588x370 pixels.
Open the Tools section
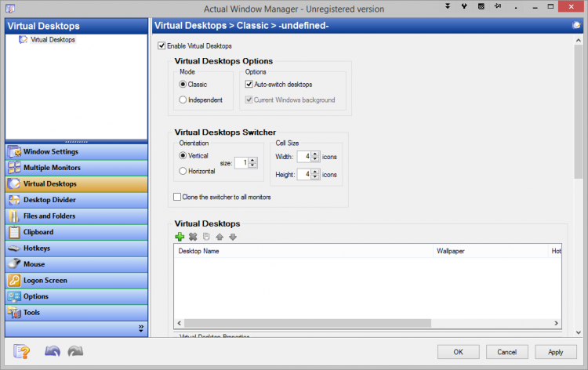[77, 313]
